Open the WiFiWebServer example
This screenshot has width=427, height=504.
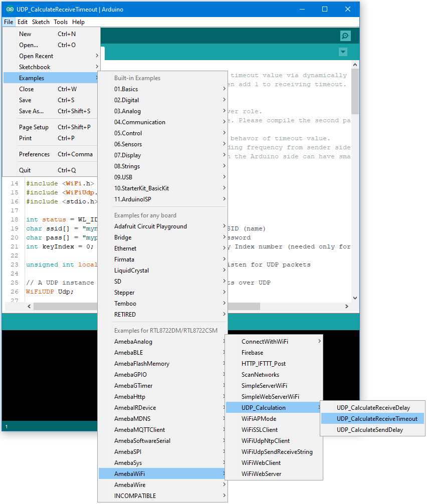point(274,474)
